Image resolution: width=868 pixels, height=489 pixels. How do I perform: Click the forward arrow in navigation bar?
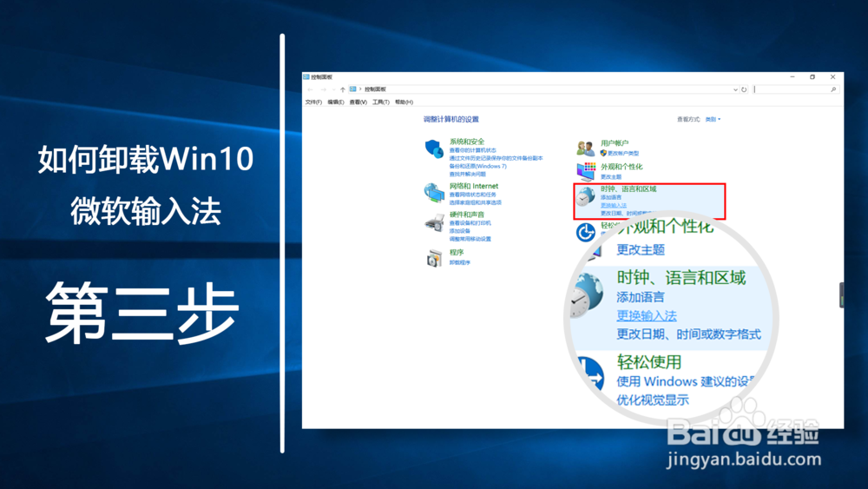pyautogui.click(x=323, y=89)
